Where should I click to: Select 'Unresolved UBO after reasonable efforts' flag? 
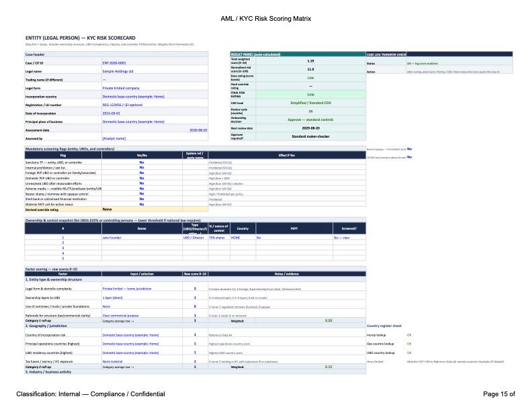[53, 183]
